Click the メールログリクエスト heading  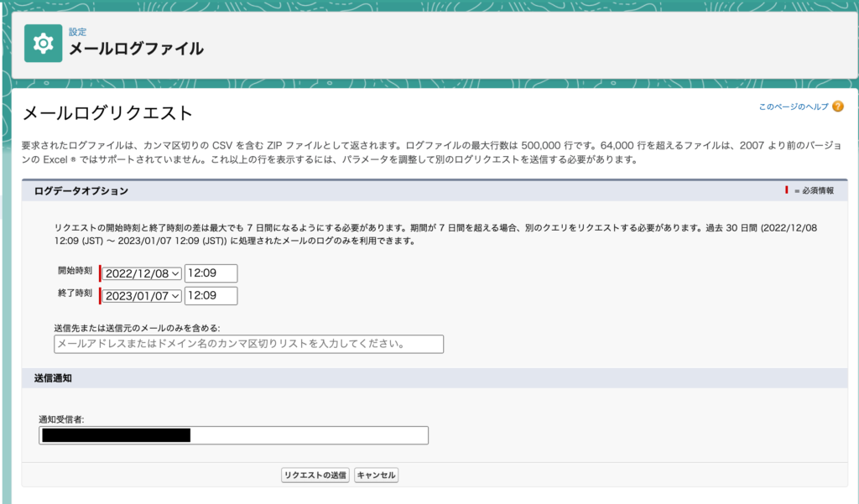pyautogui.click(x=107, y=113)
